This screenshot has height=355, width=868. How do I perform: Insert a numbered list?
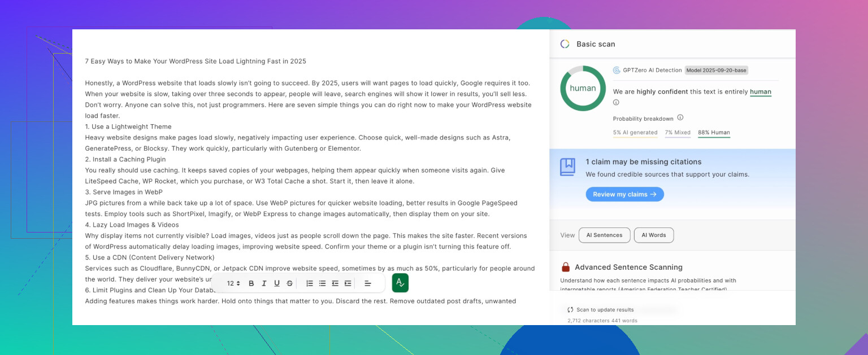click(310, 283)
